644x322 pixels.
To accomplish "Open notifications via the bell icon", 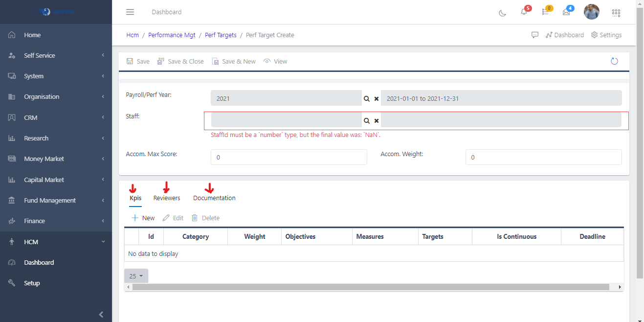I will coord(523,12).
